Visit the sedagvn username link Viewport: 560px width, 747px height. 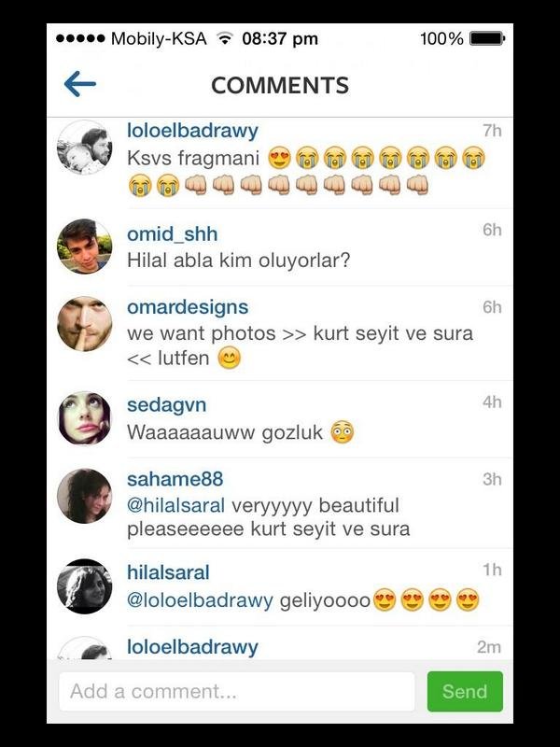(x=167, y=405)
